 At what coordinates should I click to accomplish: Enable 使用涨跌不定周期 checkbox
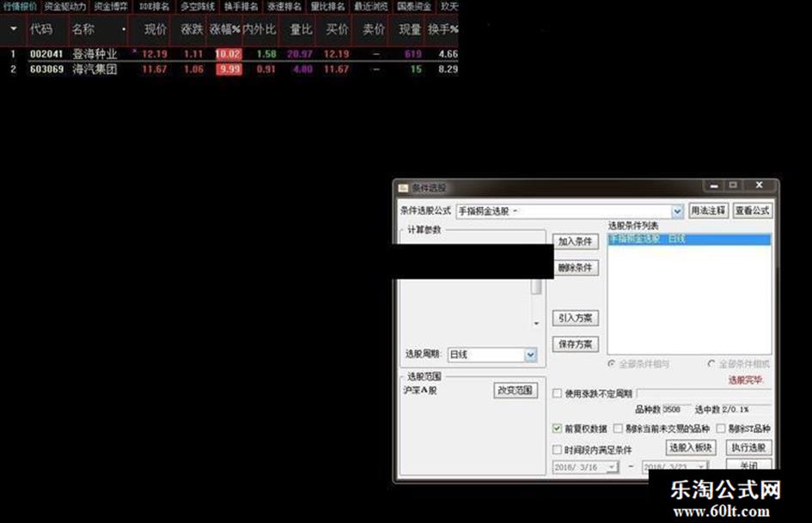[557, 393]
